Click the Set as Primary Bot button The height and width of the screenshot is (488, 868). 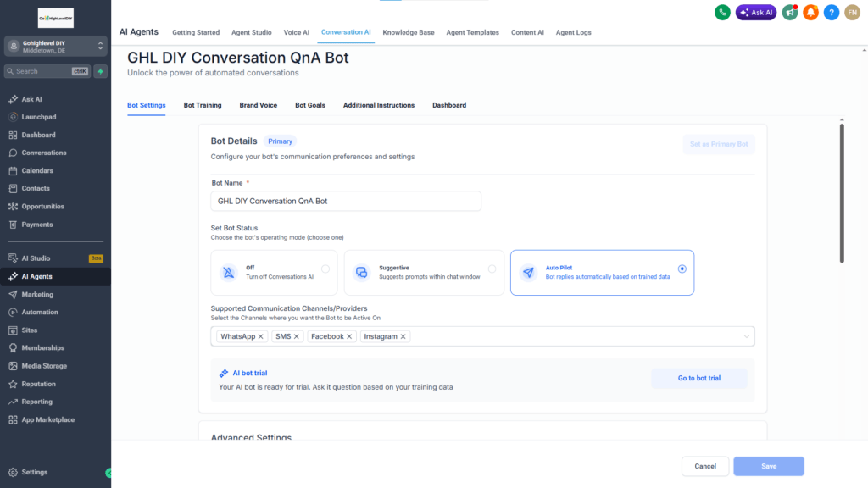(x=719, y=144)
